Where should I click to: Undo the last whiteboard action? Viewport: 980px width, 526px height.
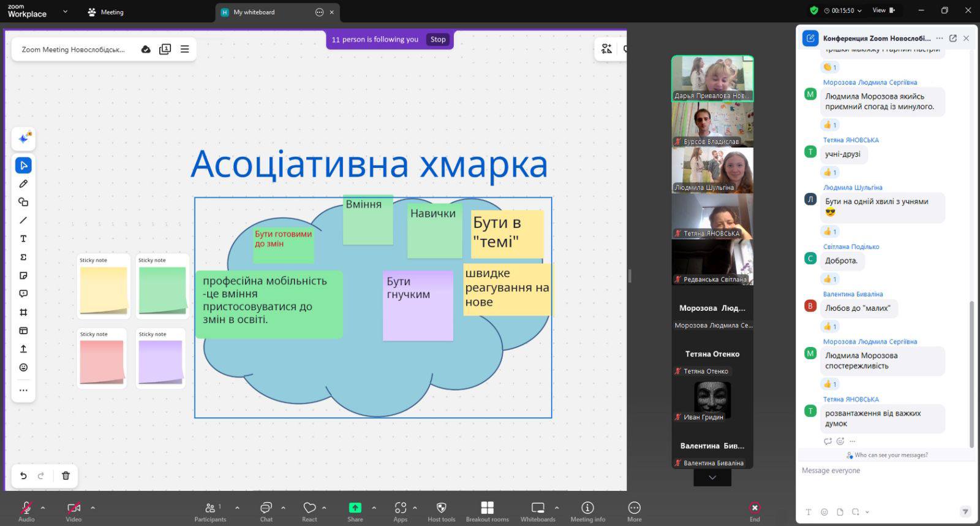(23, 476)
